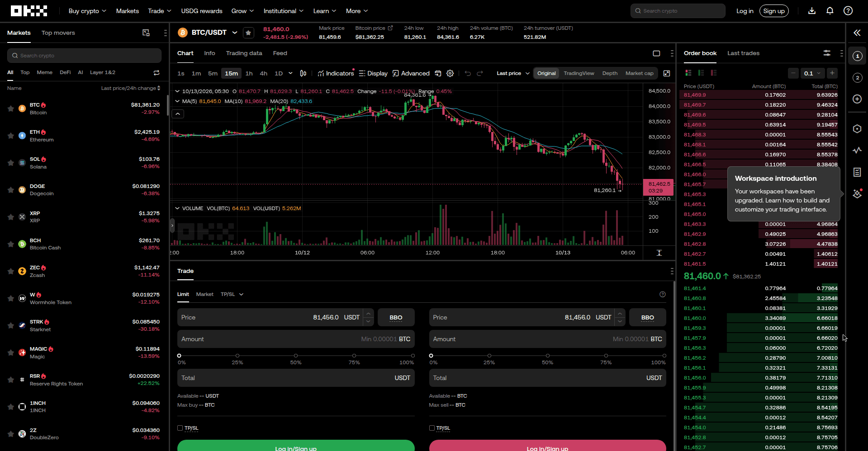Show only buy orders in order book
Image resolution: width=868 pixels, height=451 pixels.
tap(701, 73)
